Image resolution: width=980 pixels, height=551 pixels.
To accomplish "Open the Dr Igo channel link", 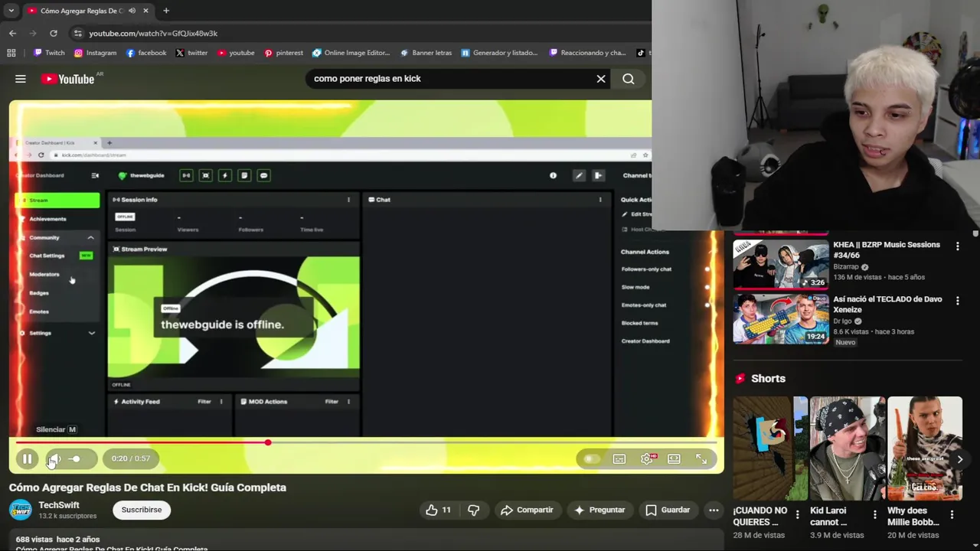I will [x=841, y=321].
